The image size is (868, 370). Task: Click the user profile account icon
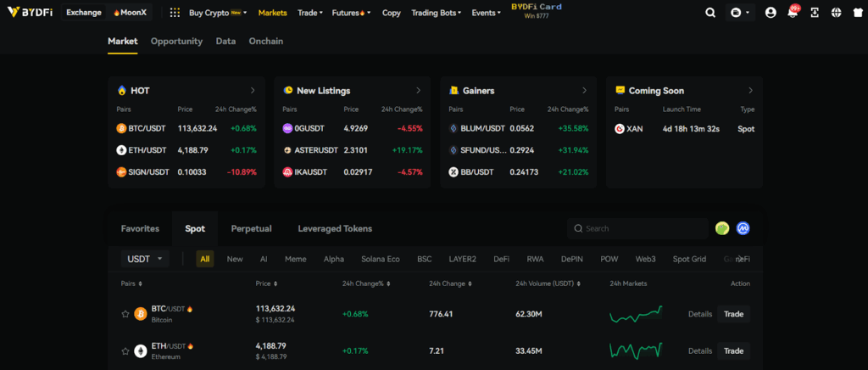click(771, 13)
